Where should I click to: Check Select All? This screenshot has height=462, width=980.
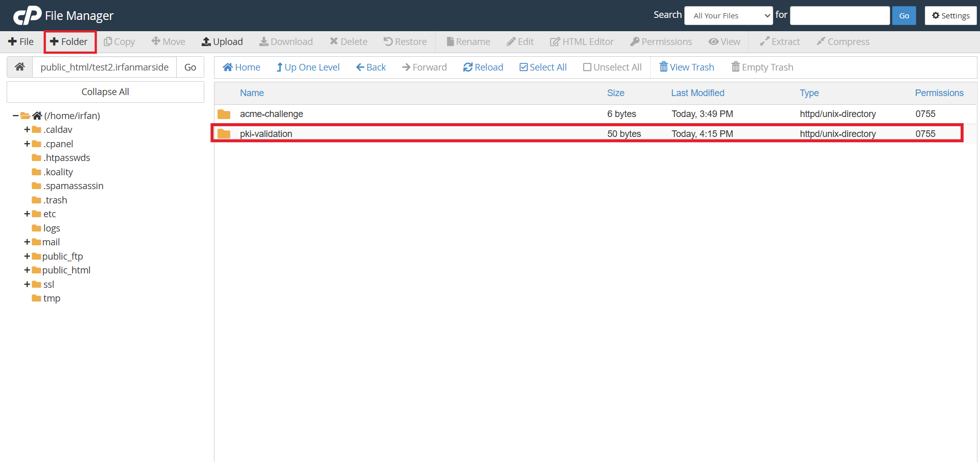(x=543, y=67)
